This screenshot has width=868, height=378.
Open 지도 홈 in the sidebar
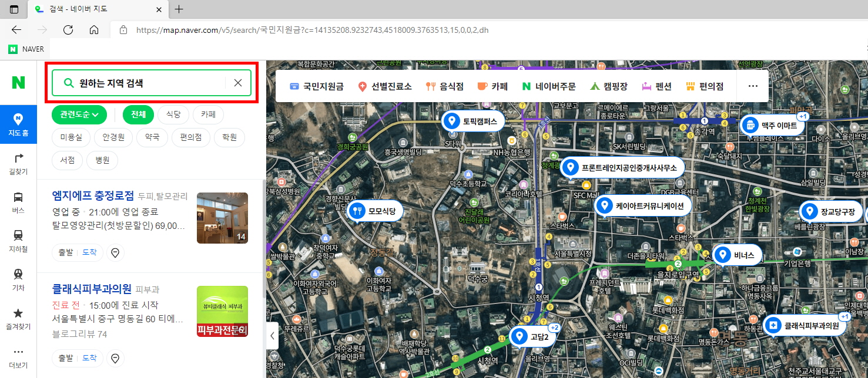coord(18,124)
